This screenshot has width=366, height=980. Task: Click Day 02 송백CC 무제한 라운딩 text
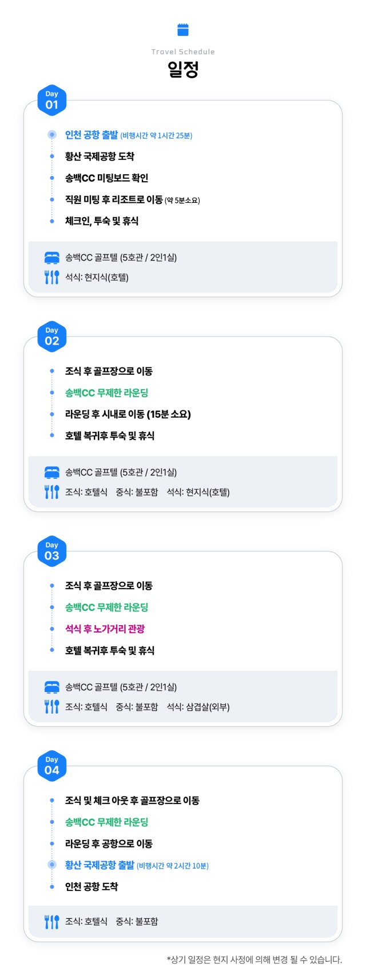(x=107, y=393)
